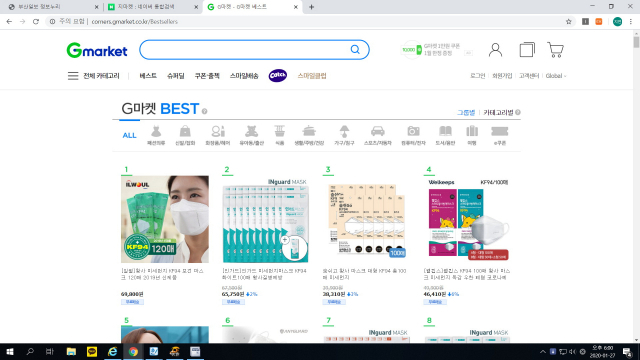Open the shopping cart icon
The image size is (640, 360).
pyautogui.click(x=556, y=50)
